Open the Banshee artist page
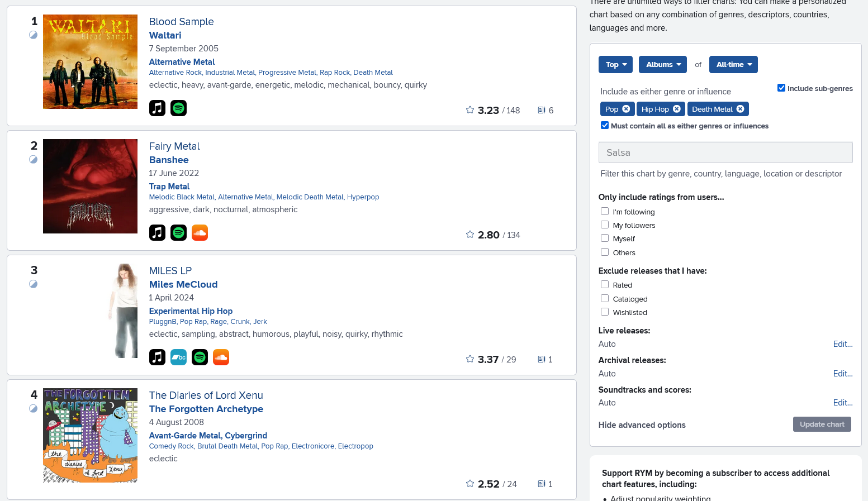 169,160
